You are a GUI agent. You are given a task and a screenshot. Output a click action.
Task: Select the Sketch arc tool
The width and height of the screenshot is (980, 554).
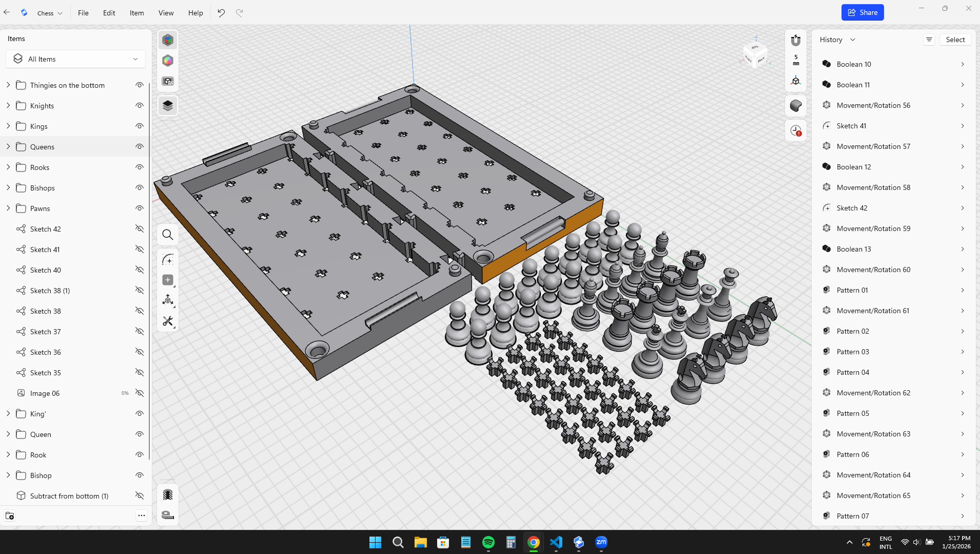[168, 259]
